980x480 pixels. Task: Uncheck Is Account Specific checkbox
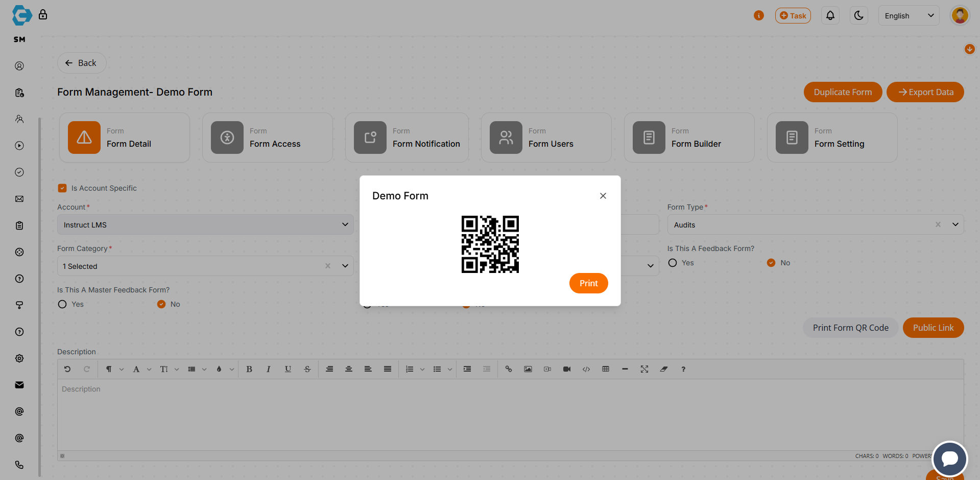click(x=62, y=188)
